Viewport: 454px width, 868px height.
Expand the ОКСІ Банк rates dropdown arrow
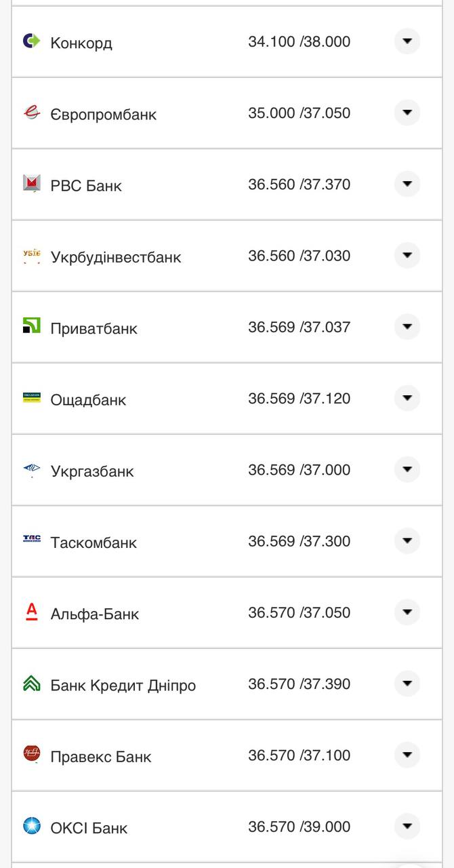click(x=407, y=827)
